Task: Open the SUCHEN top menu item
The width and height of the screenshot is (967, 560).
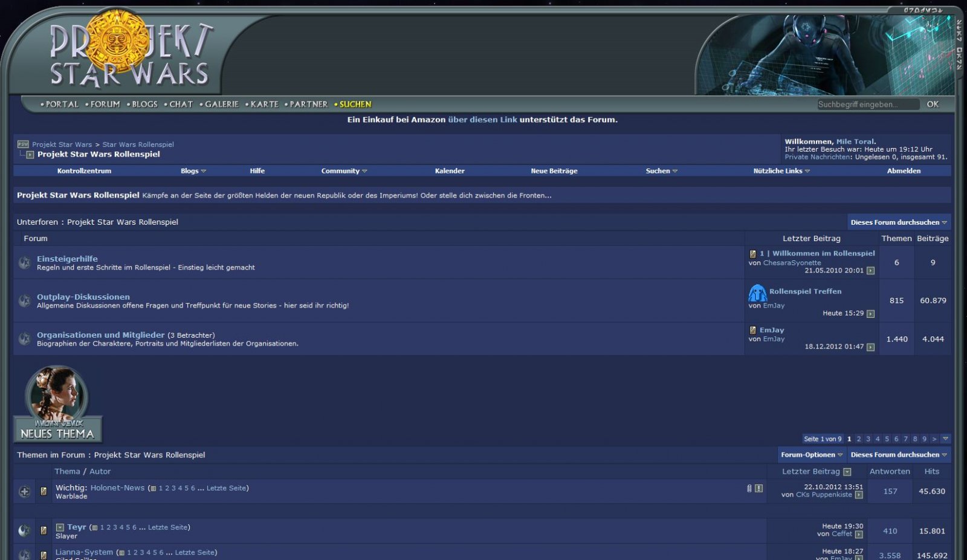Action: pos(355,105)
